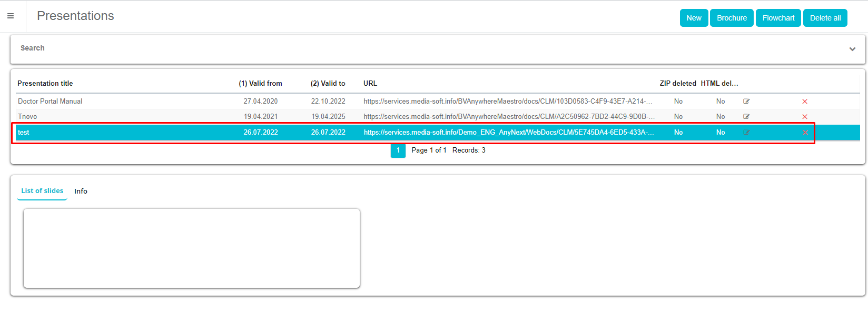
Task: Sort by Valid to column header
Action: coord(328,83)
